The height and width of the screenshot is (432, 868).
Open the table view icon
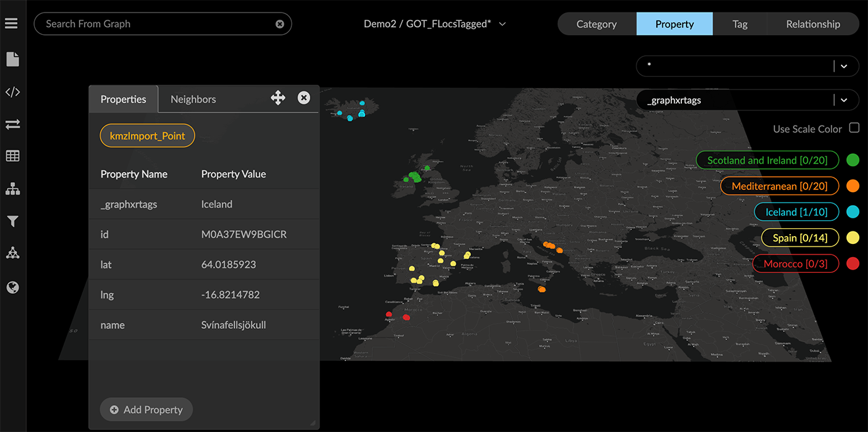coord(12,156)
